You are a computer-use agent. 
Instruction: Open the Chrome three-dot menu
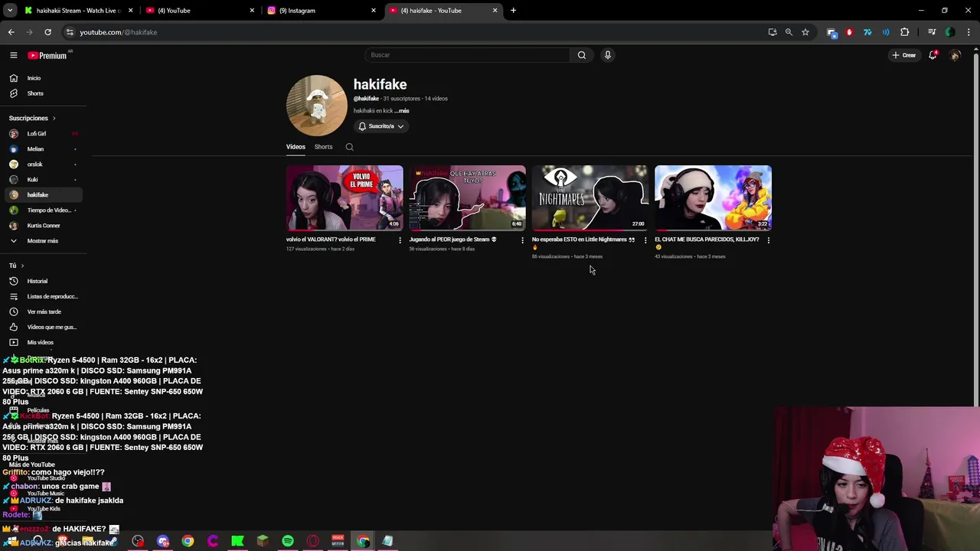point(969,32)
